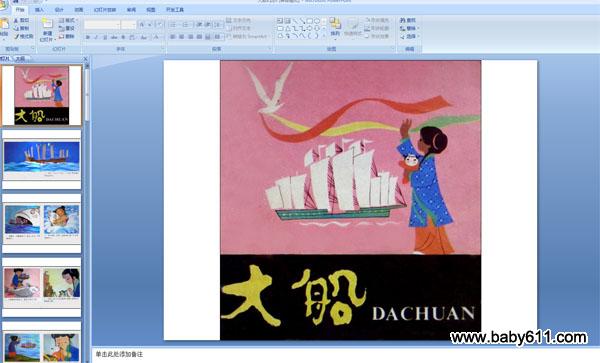Open the Outline pane tab
The height and width of the screenshot is (363, 600).
tap(20, 59)
